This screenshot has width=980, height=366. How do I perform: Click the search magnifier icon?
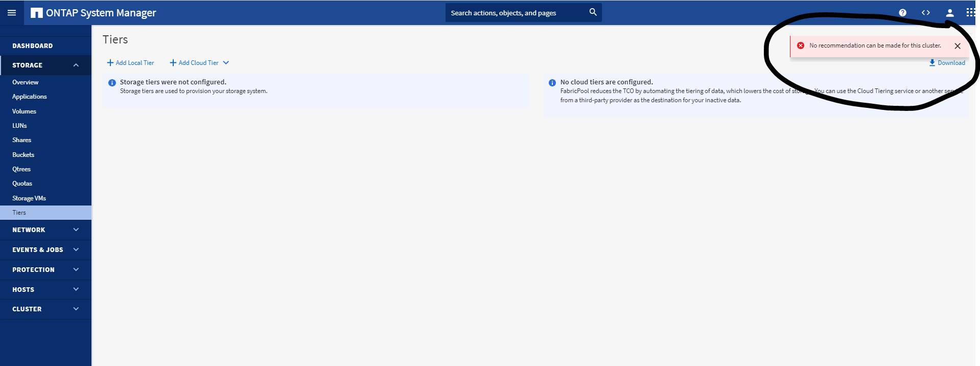[x=593, y=12]
